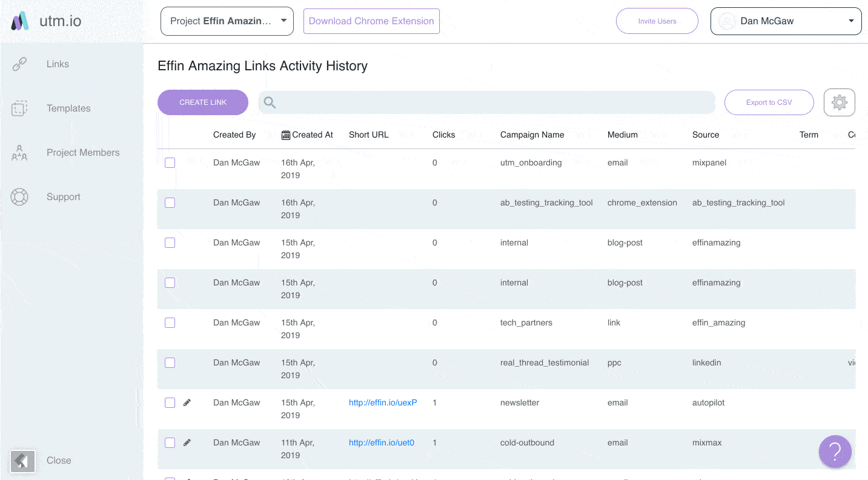Click the CREATE LINK button
This screenshot has width=868, height=480.
tap(203, 102)
